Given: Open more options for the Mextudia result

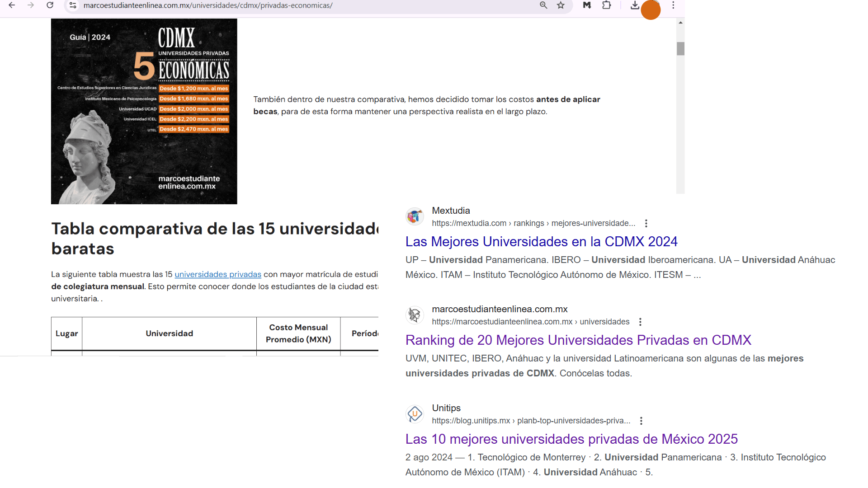Looking at the screenshot, I should (646, 223).
